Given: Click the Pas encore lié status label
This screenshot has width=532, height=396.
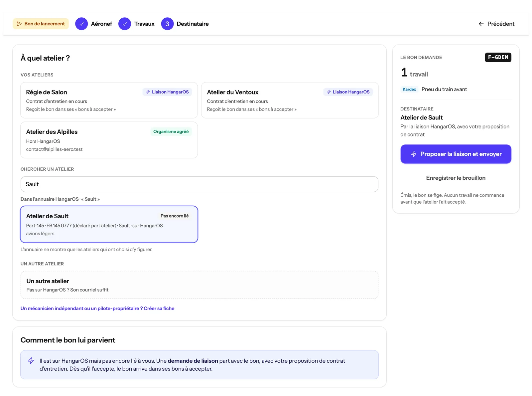Looking at the screenshot, I should point(175,216).
